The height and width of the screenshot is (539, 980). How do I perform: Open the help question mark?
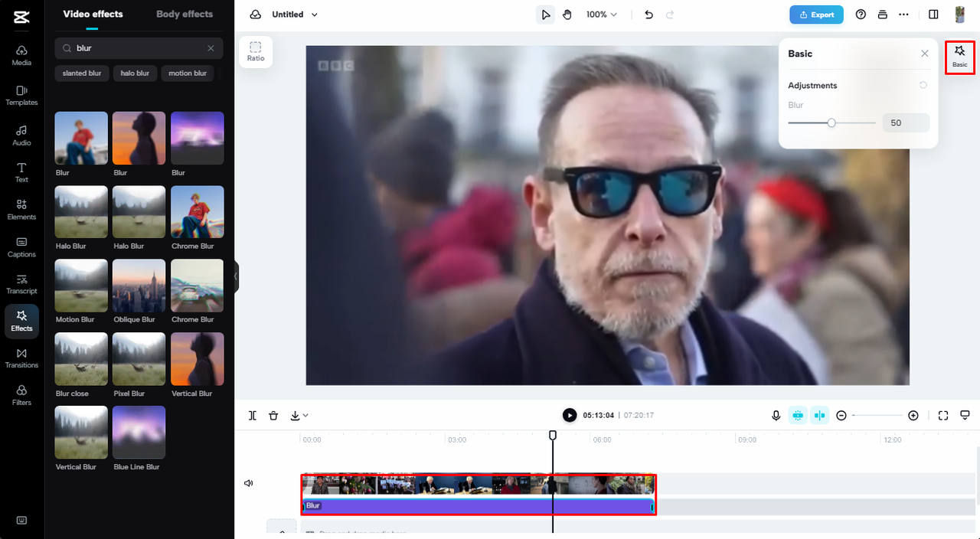click(861, 15)
